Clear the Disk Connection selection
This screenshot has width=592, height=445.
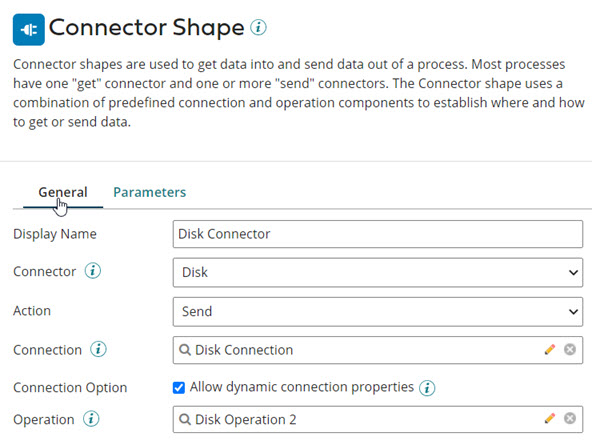[x=570, y=350]
